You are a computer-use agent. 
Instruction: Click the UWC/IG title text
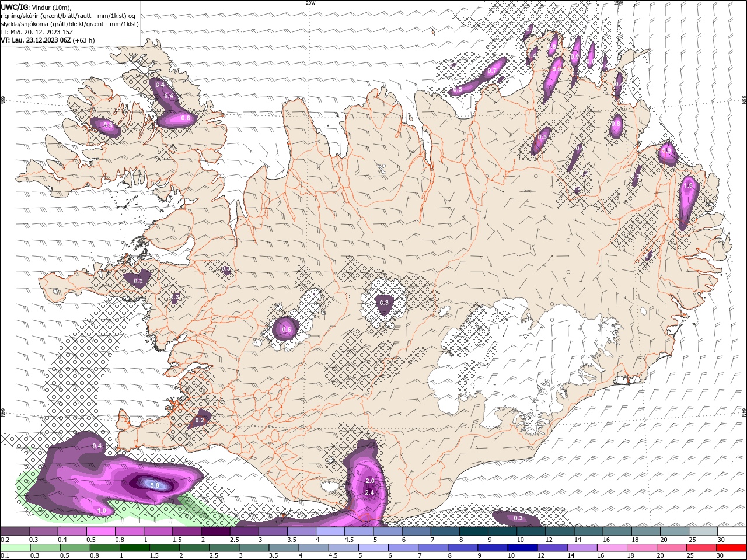click(15, 7)
